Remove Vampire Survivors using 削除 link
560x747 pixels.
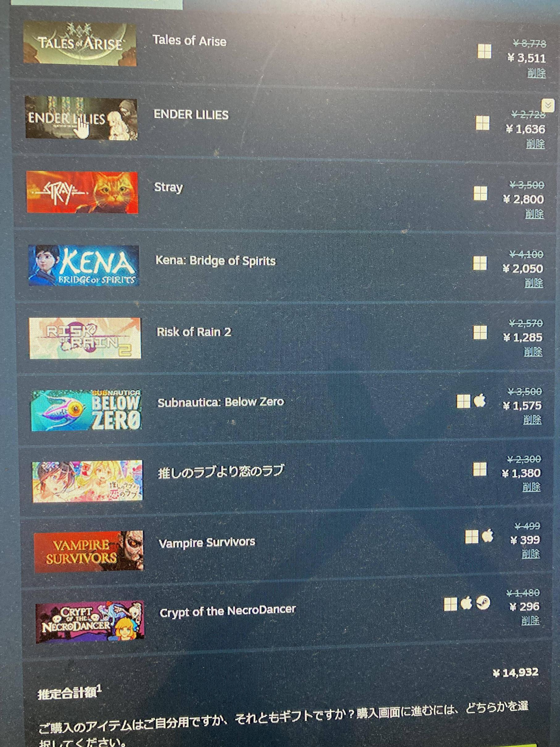click(531, 554)
